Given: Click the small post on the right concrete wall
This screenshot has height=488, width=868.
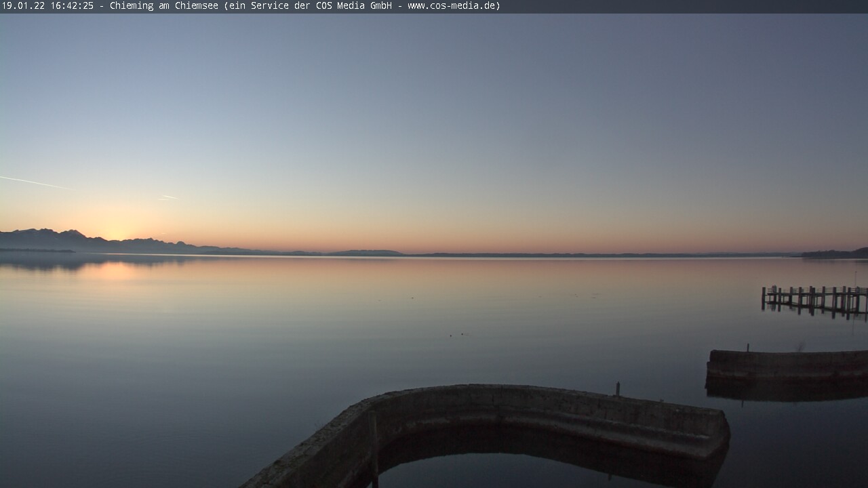Looking at the screenshot, I should coord(748,347).
